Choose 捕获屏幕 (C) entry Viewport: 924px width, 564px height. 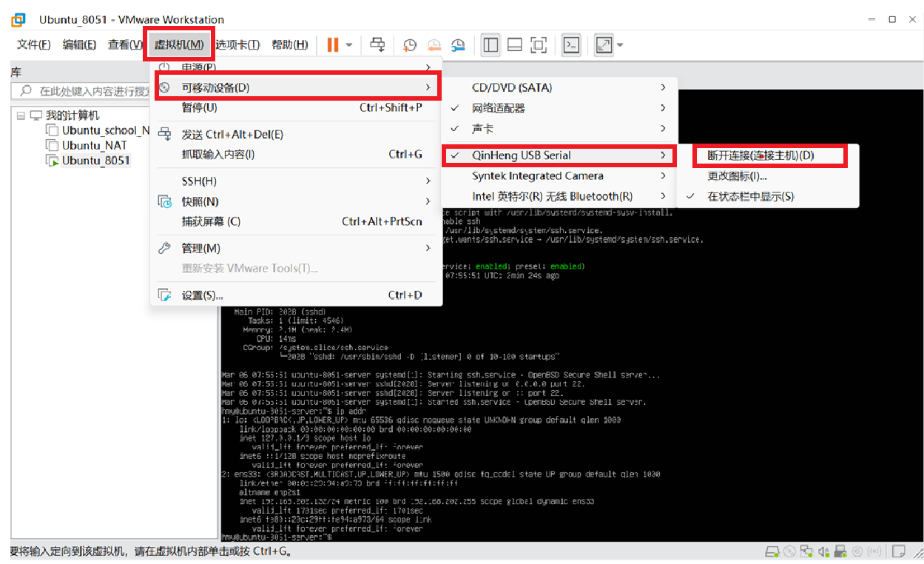(x=296, y=221)
